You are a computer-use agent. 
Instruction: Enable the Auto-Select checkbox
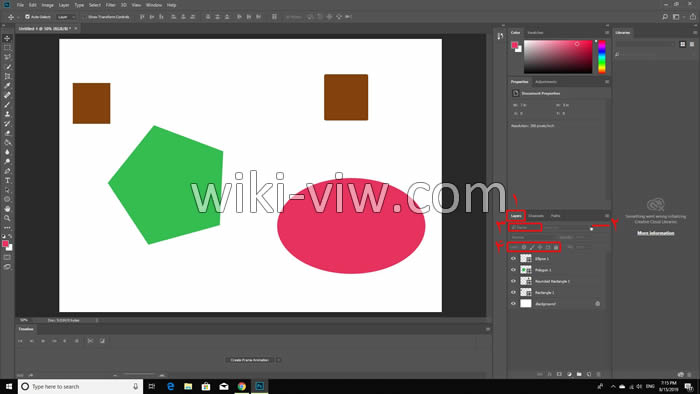[27, 17]
